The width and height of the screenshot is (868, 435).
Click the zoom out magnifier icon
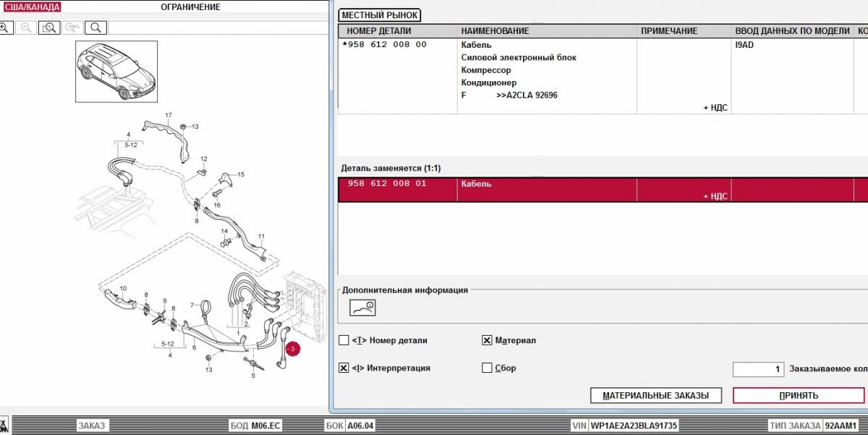pos(27,28)
